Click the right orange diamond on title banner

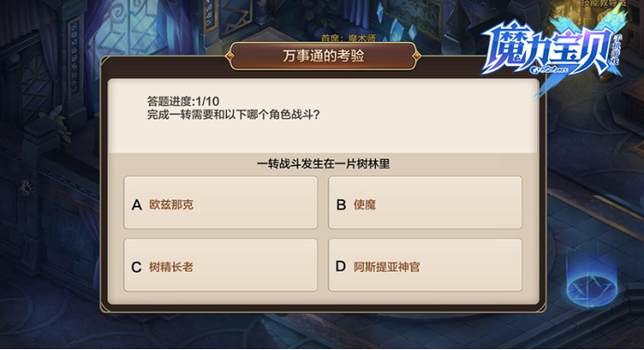(417, 56)
